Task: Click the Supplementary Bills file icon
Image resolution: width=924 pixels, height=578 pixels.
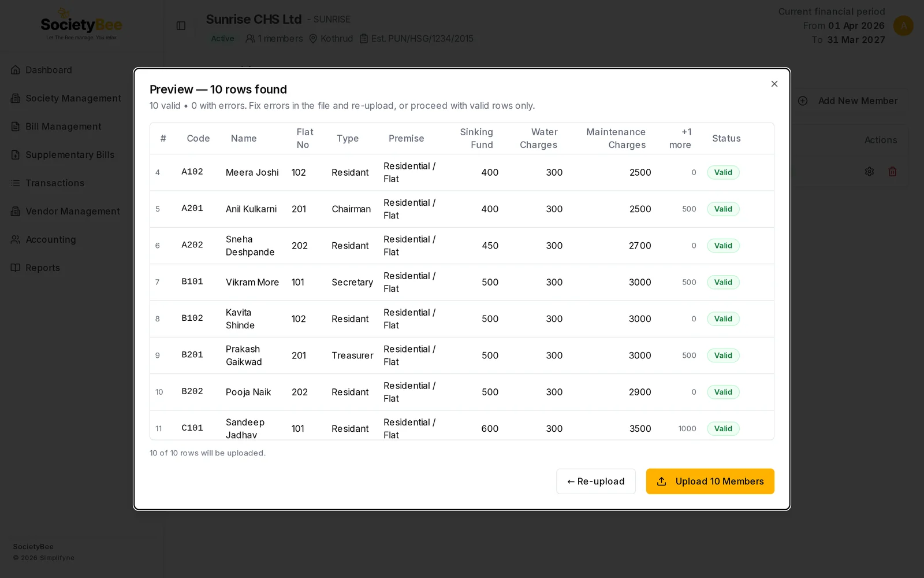Action: [x=16, y=155]
